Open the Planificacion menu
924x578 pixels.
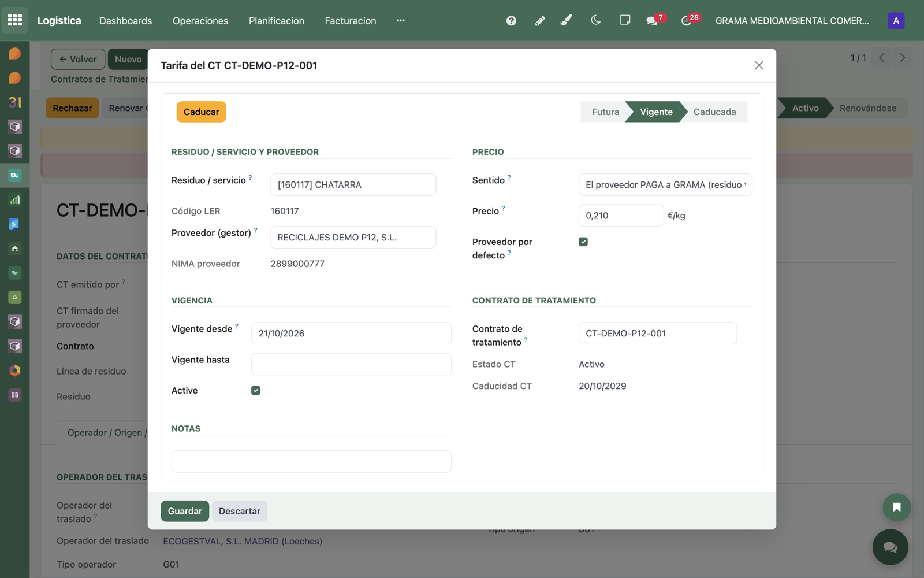[x=277, y=21]
